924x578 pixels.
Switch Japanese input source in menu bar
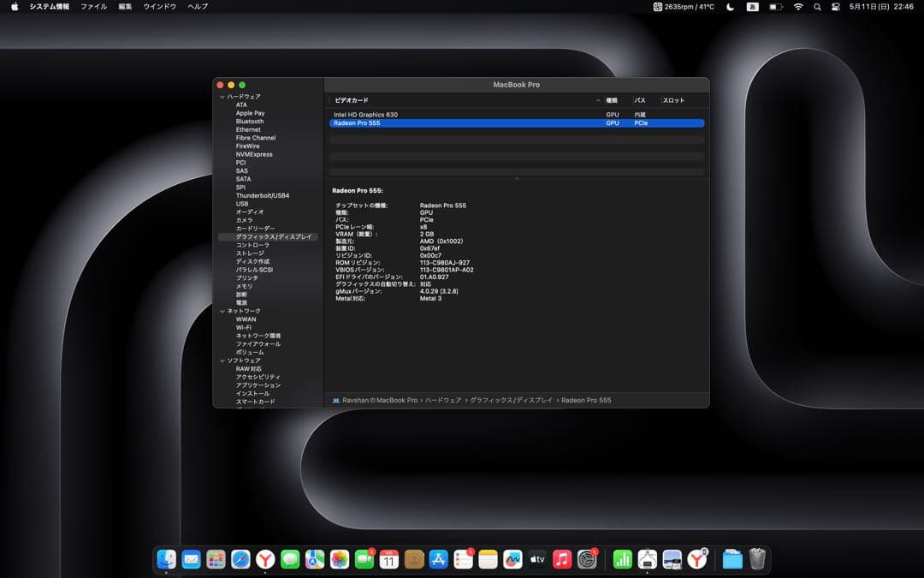tap(753, 7)
